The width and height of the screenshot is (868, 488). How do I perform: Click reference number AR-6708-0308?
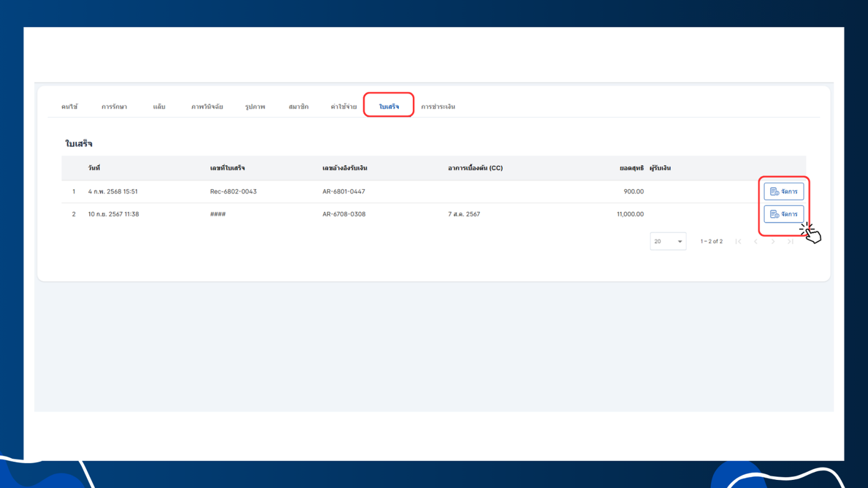(x=343, y=214)
